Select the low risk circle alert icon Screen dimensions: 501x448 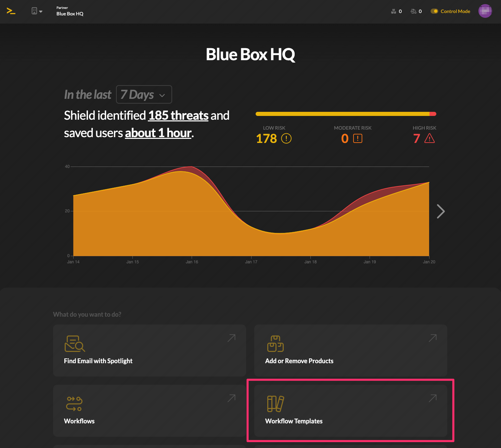coord(286,139)
